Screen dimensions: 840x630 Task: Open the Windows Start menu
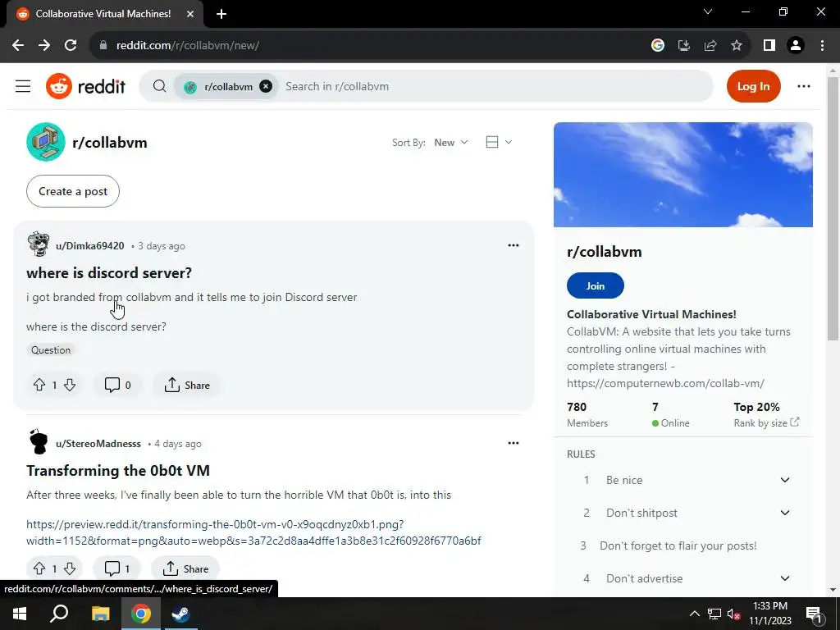(20, 614)
